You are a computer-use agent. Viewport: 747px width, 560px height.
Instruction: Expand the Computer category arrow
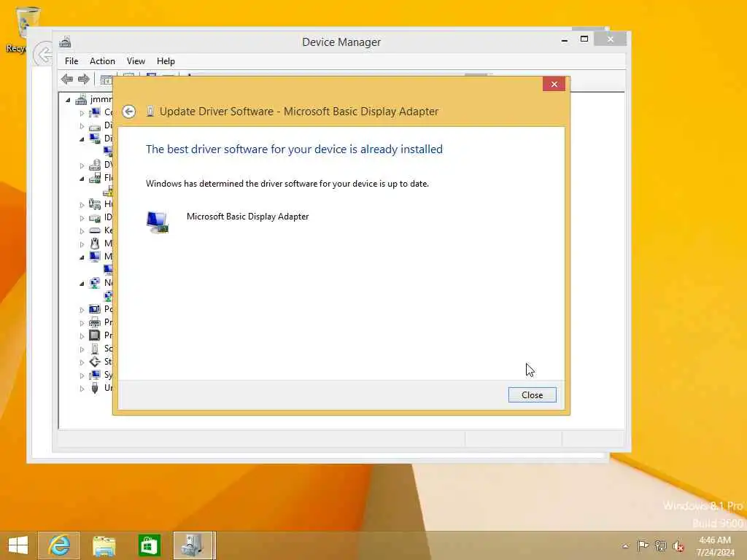coord(82,113)
